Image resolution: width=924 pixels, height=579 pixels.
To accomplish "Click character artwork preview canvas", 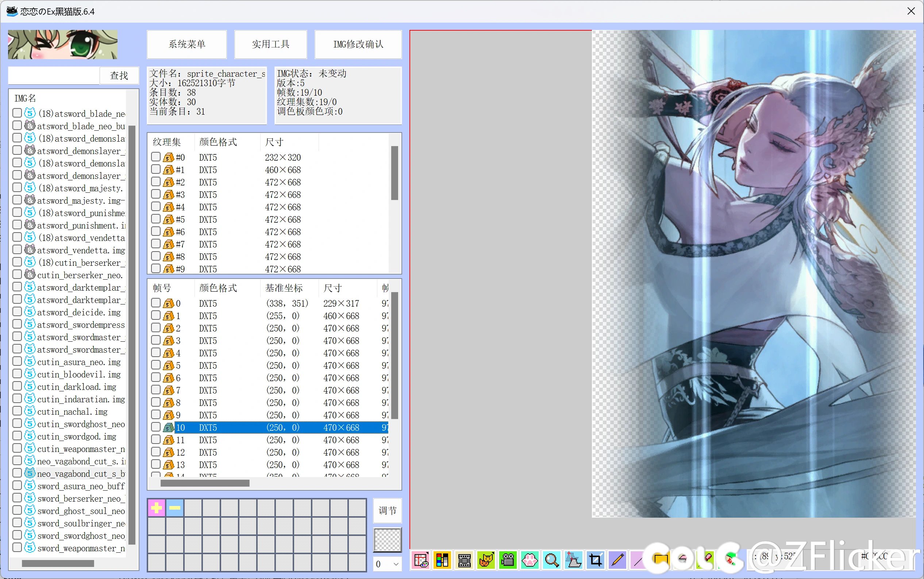I will (753, 274).
